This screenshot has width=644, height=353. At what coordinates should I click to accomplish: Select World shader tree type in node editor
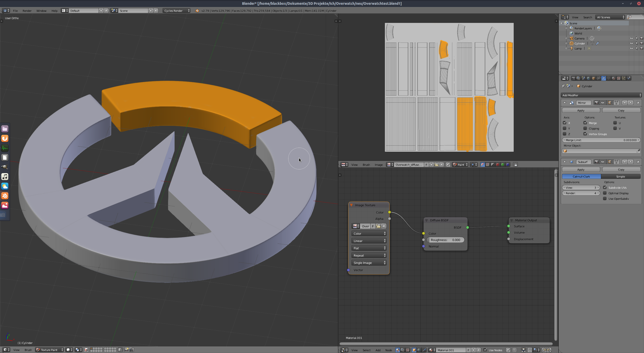[419, 350]
